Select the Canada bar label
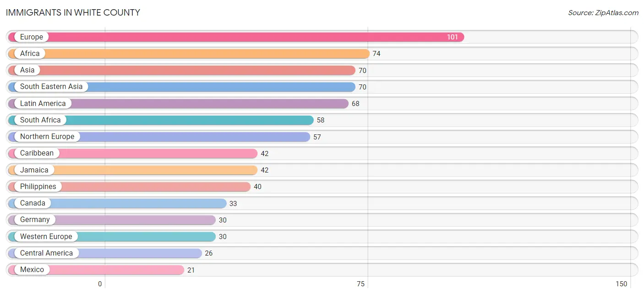 33,203
